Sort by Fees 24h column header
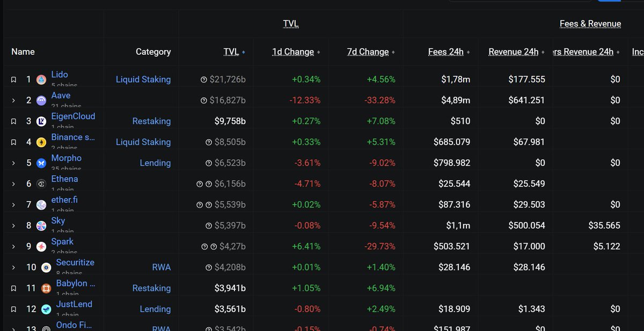Screen dimensions: 644x331 point(446,52)
